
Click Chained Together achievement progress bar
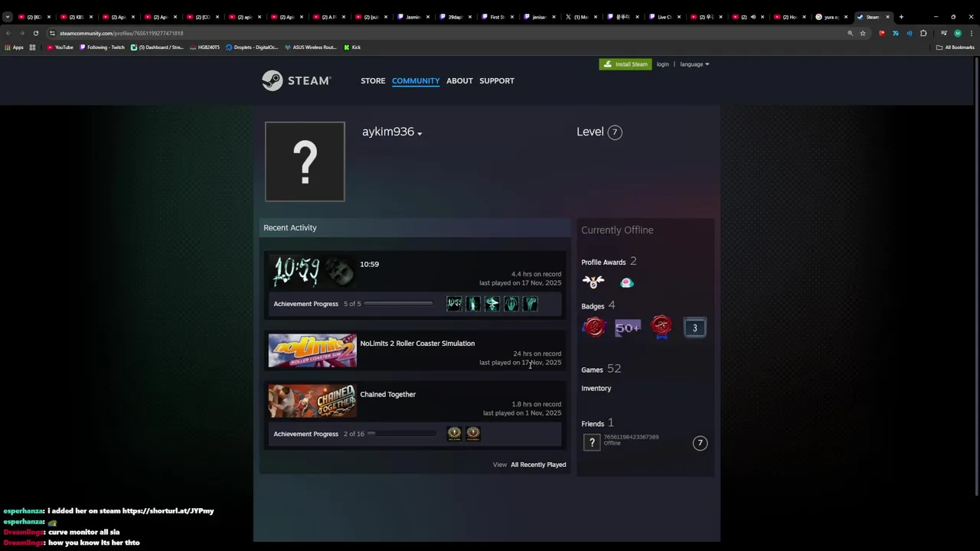point(402,434)
